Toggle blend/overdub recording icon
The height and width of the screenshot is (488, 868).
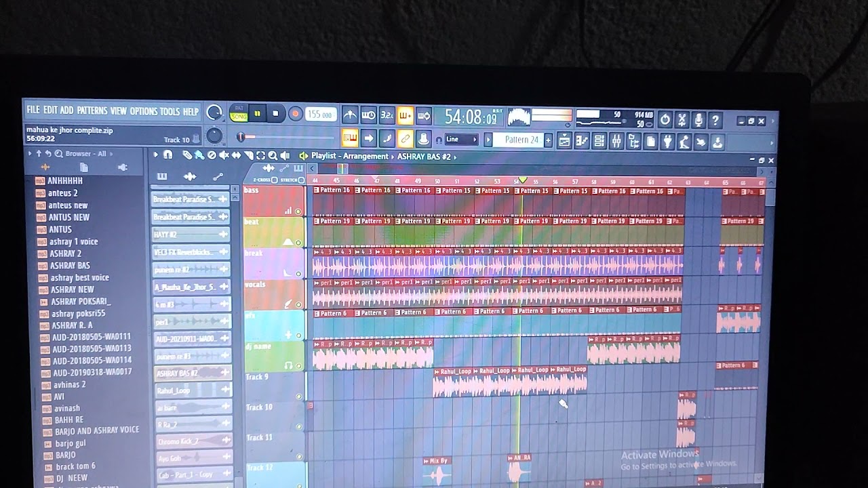pos(405,115)
